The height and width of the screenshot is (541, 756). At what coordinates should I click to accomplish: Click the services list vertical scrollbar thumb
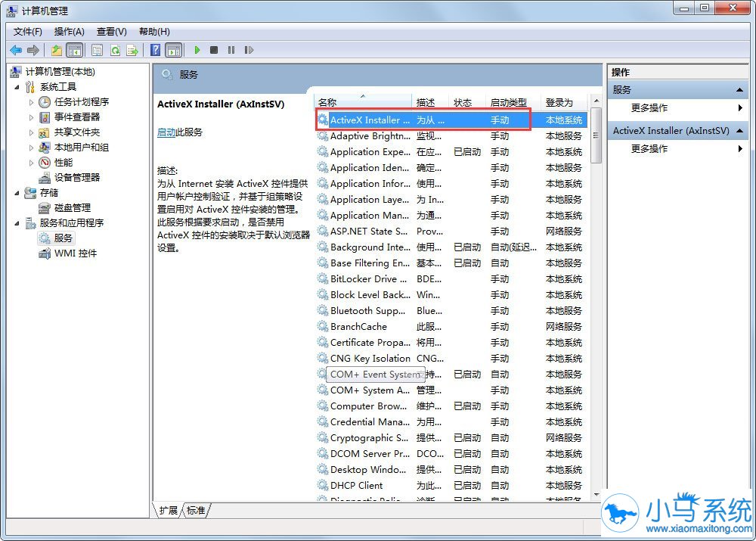pos(596,135)
